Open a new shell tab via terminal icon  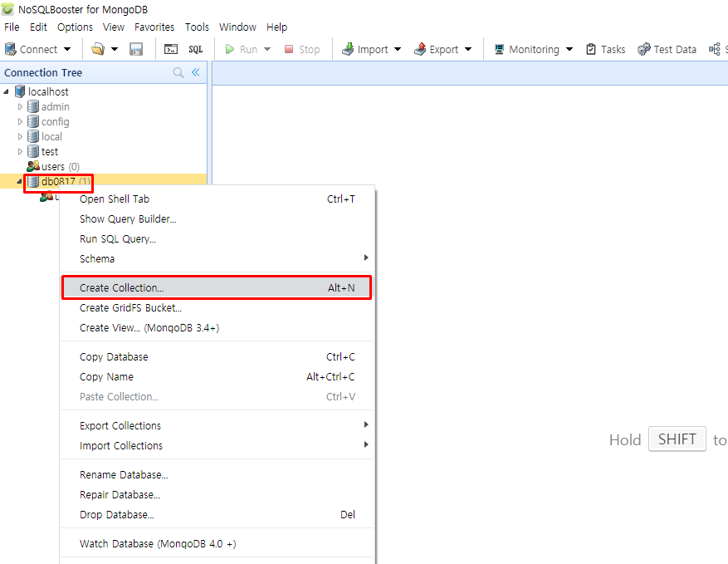[x=171, y=49]
